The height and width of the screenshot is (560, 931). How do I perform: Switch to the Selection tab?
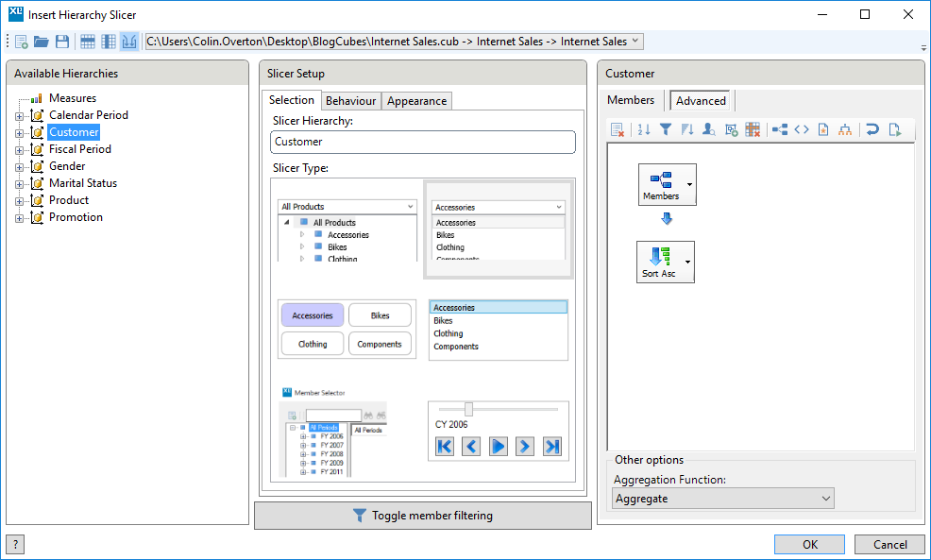coord(291,100)
